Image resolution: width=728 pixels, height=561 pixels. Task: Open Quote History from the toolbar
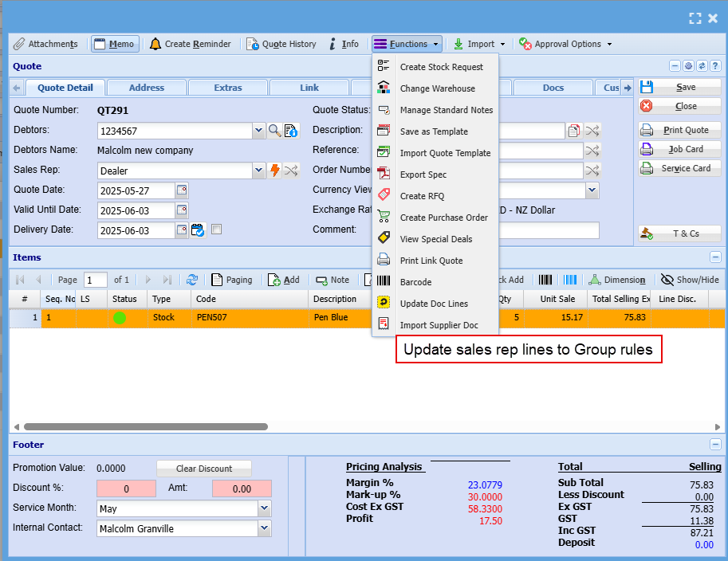(x=281, y=44)
